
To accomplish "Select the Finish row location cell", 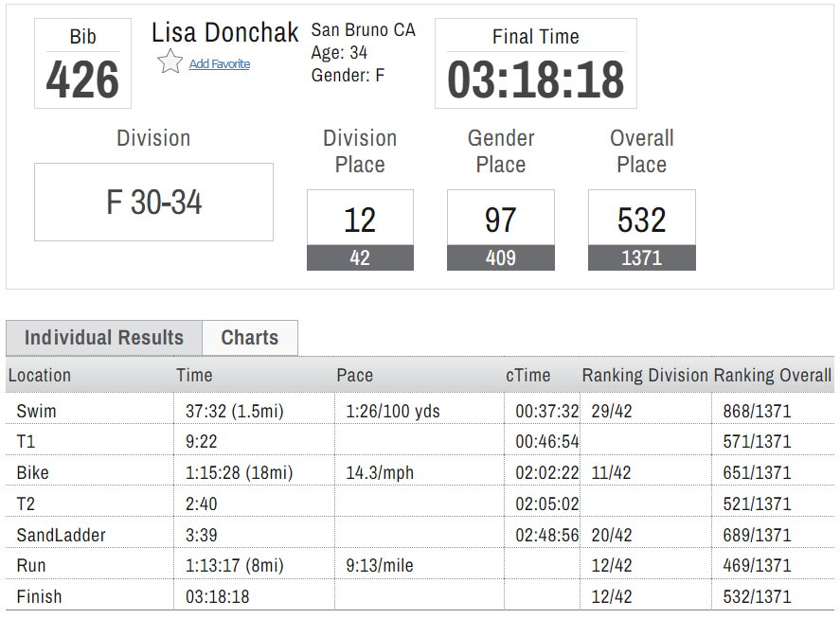I will [39, 597].
